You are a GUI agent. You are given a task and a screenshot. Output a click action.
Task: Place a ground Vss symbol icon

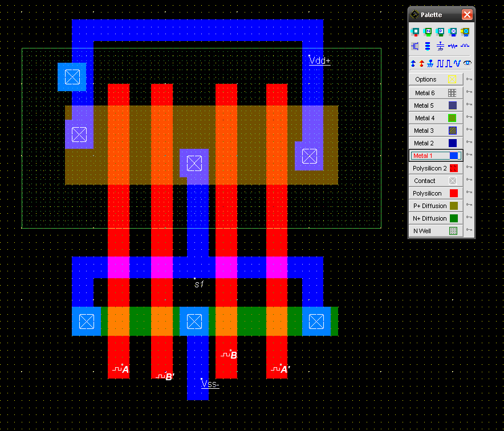[430, 64]
